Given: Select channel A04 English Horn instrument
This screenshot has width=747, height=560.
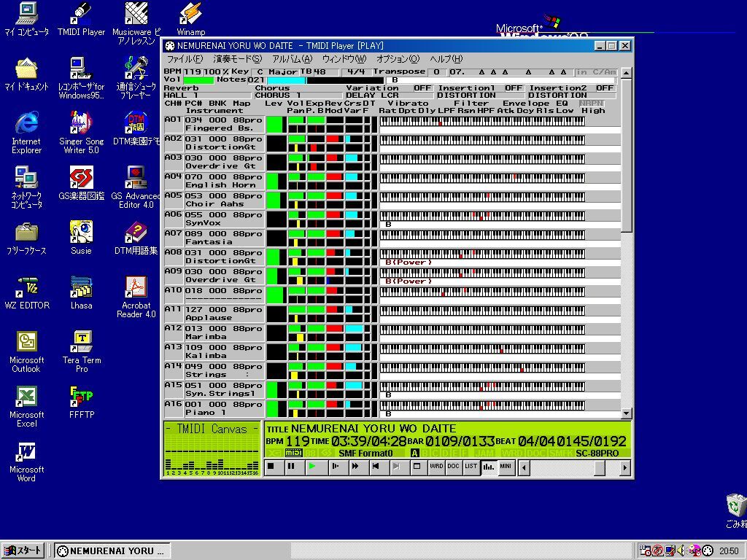Looking at the screenshot, I should tap(223, 181).
